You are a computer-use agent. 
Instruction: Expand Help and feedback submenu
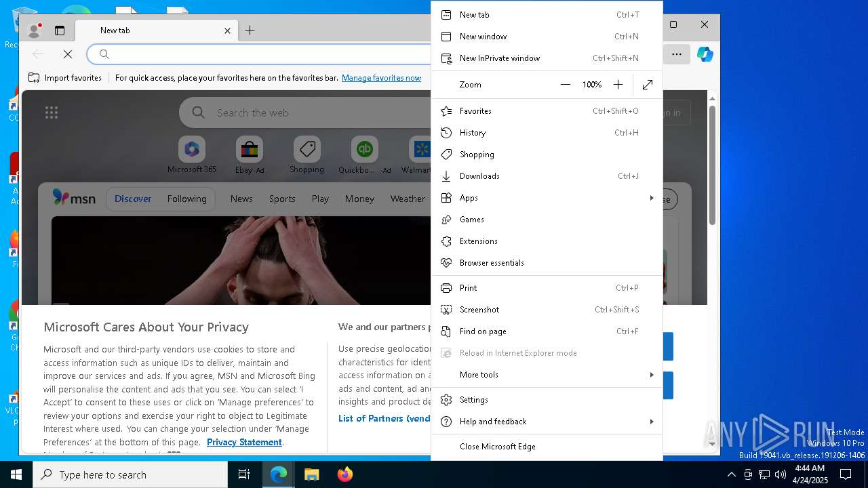pos(547,422)
